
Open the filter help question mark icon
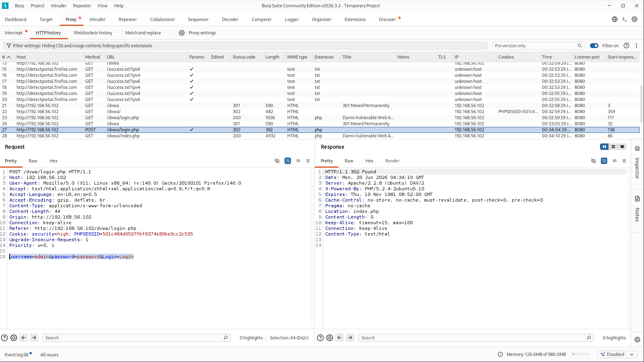(x=626, y=46)
